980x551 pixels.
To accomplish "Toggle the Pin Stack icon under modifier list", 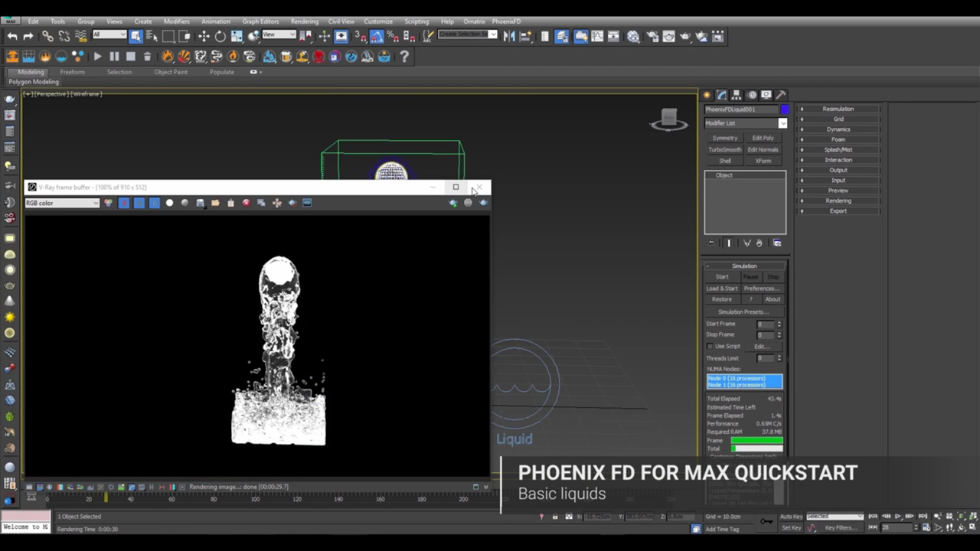I will (x=711, y=243).
